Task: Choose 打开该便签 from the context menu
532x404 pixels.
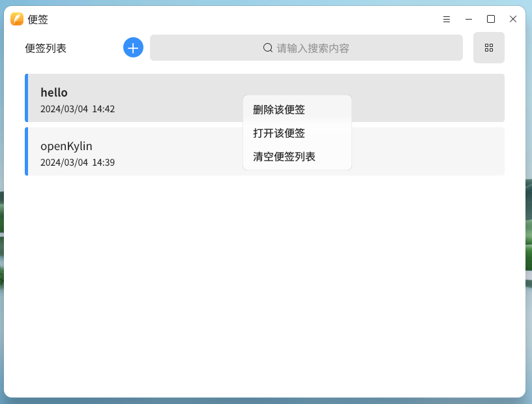Action: click(279, 133)
